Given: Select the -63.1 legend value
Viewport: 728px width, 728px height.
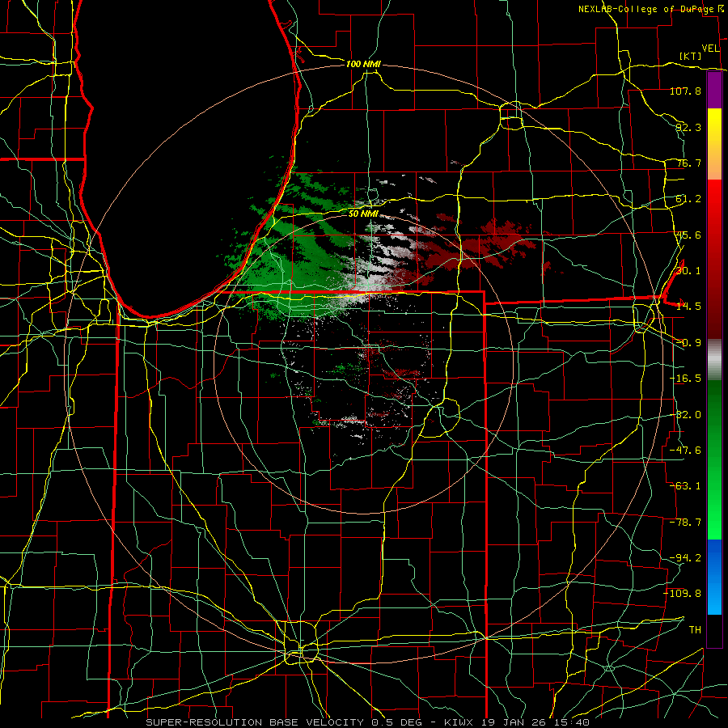Looking at the screenshot, I should tap(685, 486).
